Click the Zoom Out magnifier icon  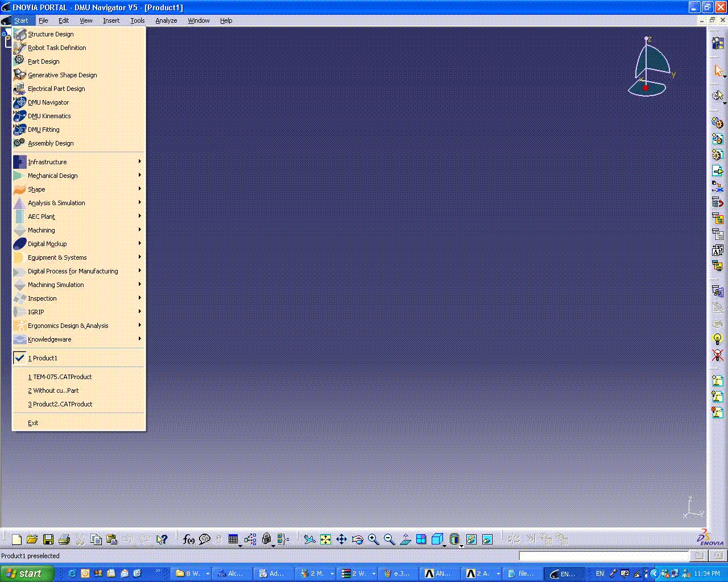[x=389, y=539]
